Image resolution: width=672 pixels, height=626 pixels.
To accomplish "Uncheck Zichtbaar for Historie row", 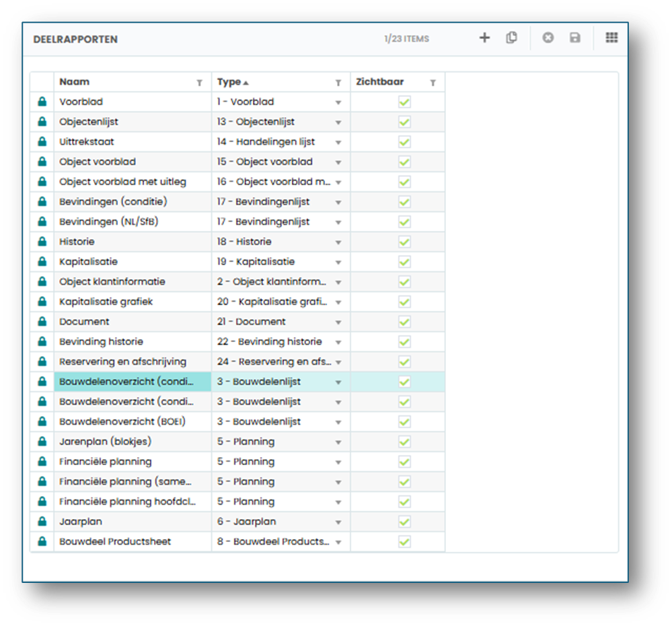I will tap(404, 242).
